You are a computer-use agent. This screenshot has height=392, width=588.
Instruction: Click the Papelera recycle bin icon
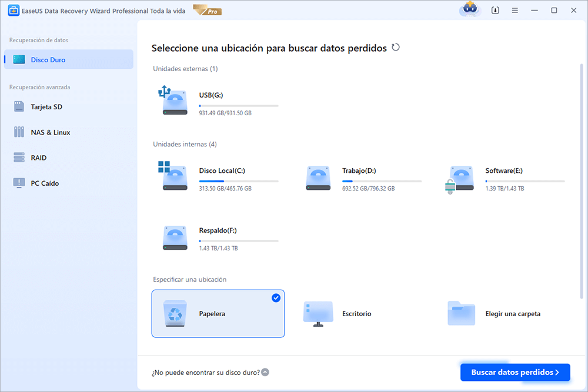[x=175, y=313]
